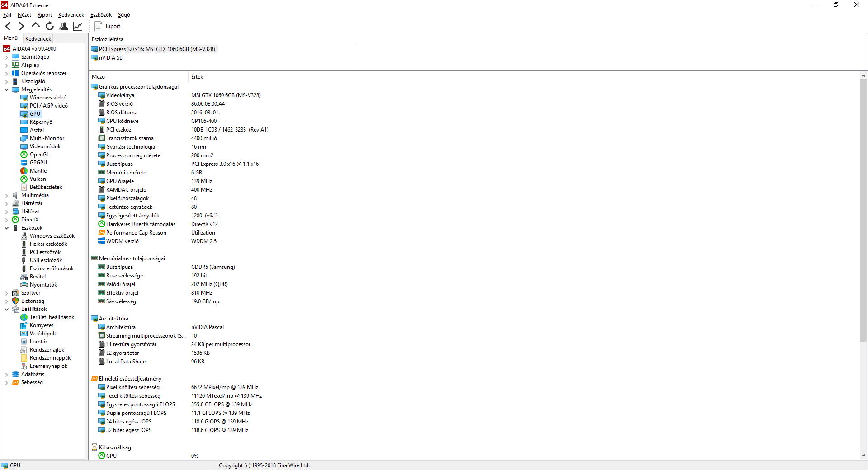Screen dimensions: 868x470
Task: Click the Up level arrow icon
Action: coord(35,26)
